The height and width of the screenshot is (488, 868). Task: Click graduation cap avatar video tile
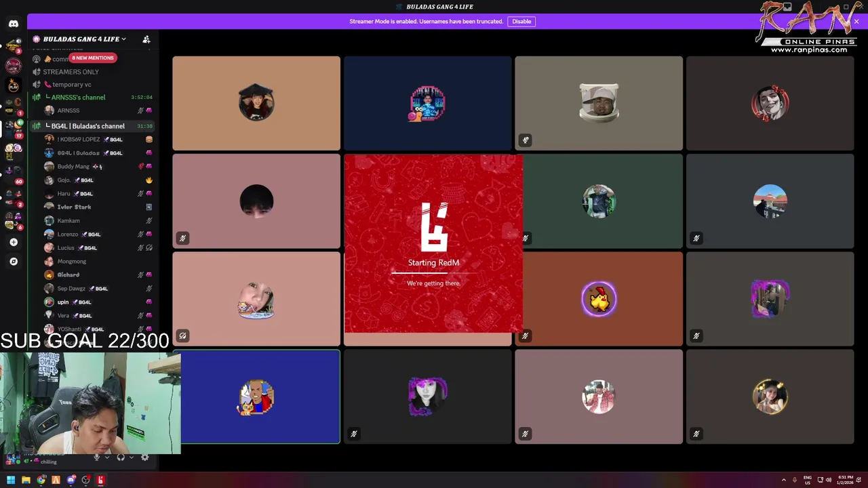[256, 103]
